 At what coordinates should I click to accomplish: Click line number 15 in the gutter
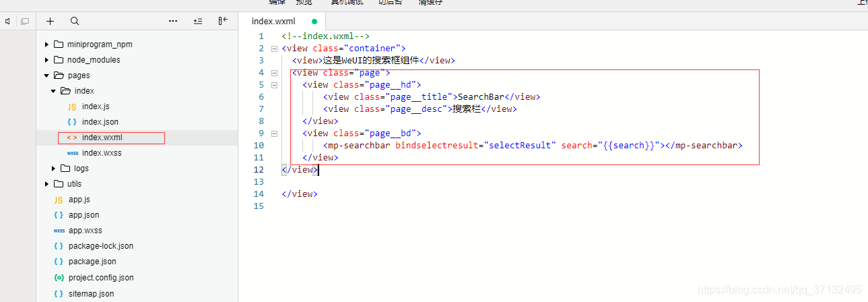click(259, 206)
